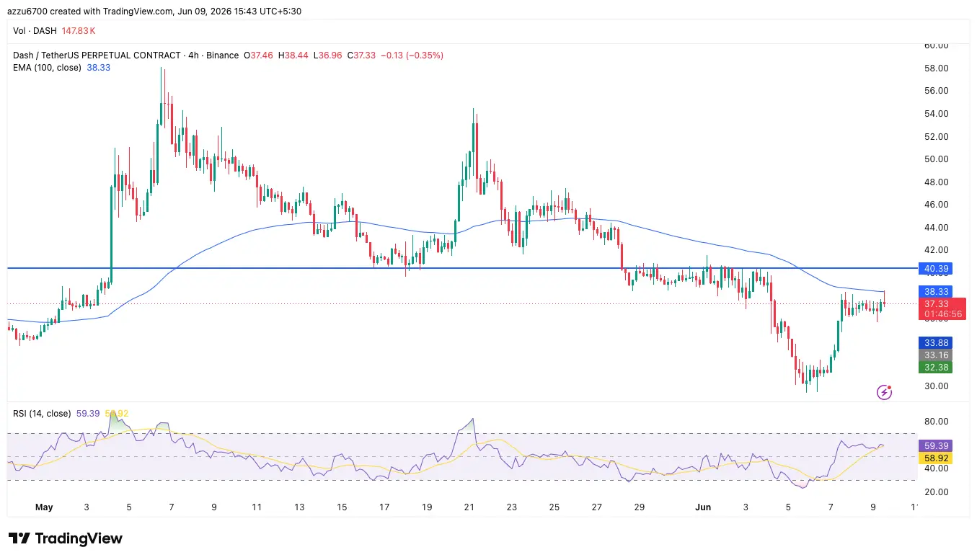Screen dimensions: 977x560
Task: Click the green 32.38 price label
Action: click(x=937, y=368)
